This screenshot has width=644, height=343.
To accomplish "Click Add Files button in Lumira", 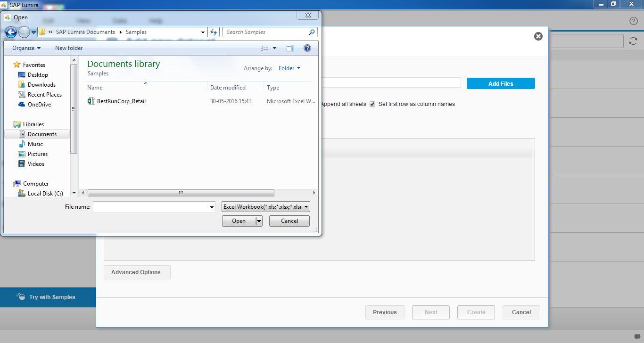I will tap(501, 83).
